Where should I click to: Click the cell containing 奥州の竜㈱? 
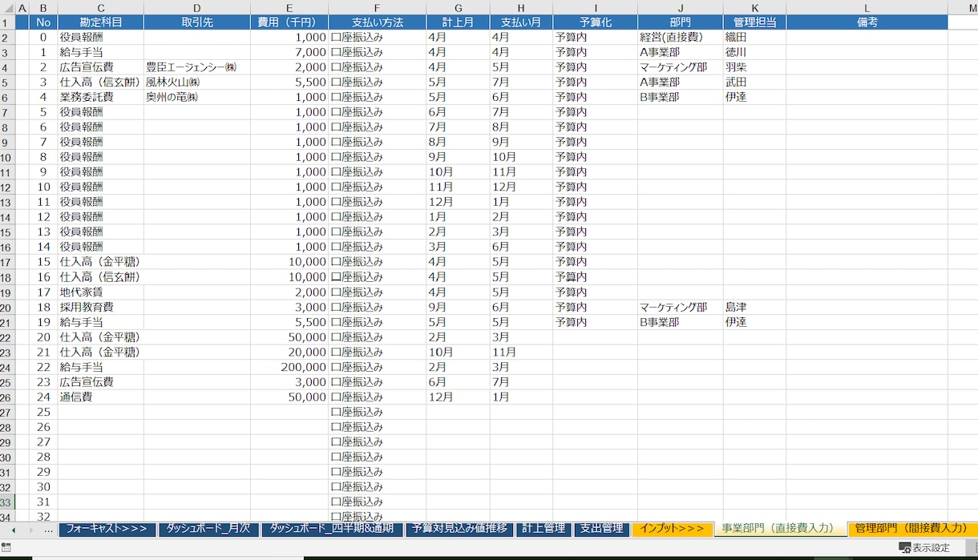[197, 97]
